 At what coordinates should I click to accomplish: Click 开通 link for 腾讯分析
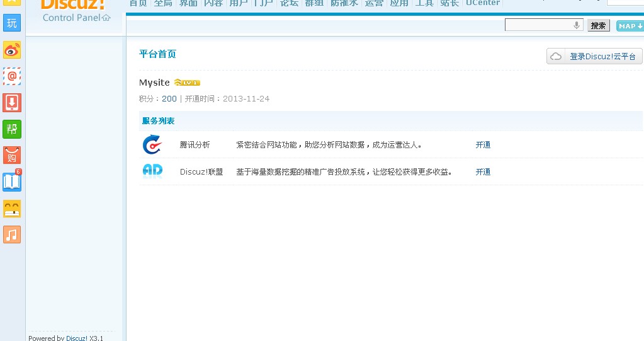(483, 145)
